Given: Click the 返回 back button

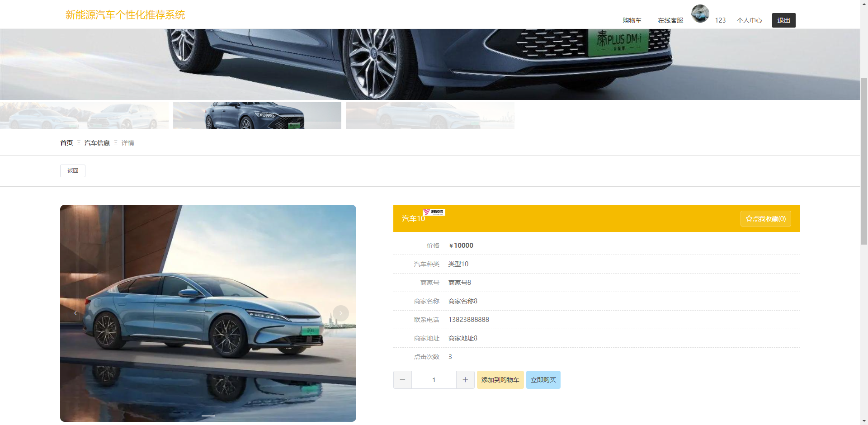Looking at the screenshot, I should [73, 171].
